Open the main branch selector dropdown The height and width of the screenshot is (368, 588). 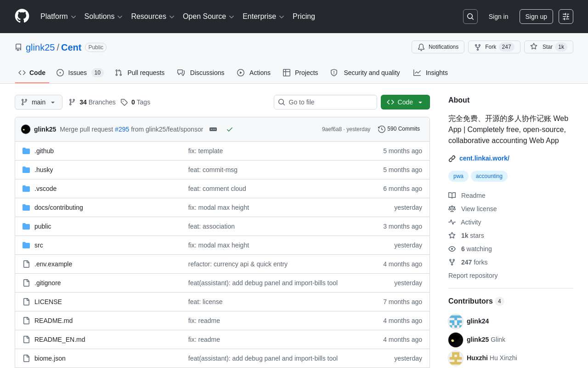coord(39,102)
